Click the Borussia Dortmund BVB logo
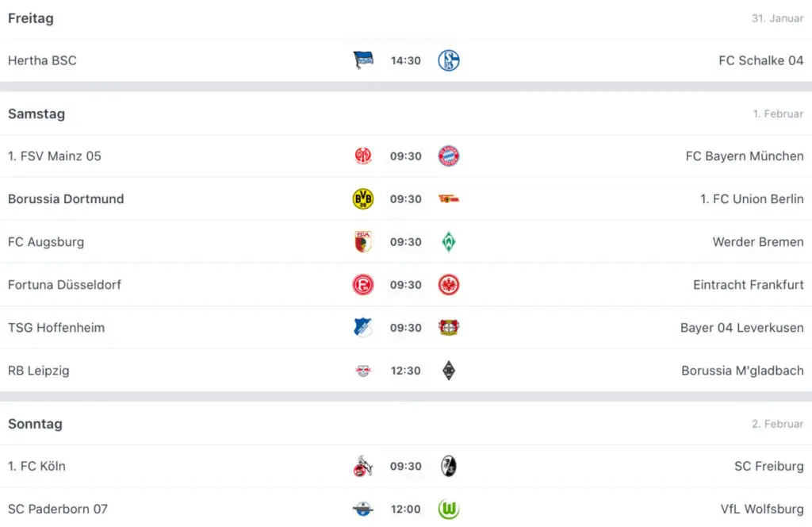The image size is (812, 527). [363, 199]
